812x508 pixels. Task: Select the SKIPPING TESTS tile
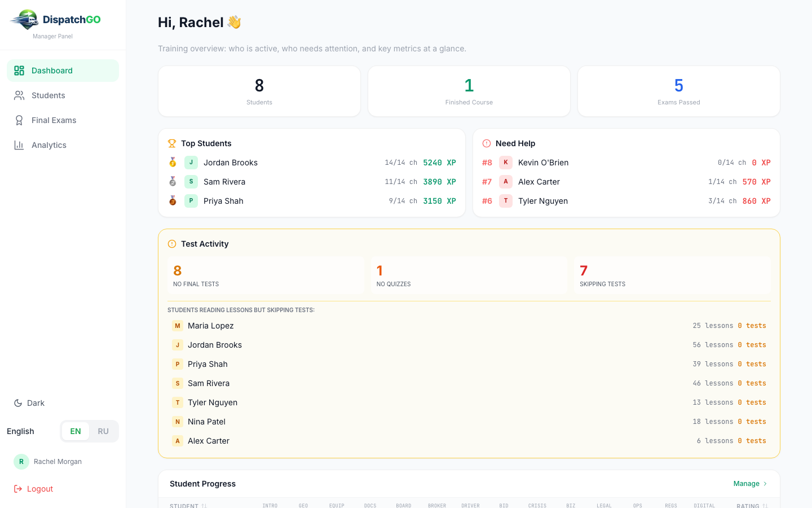tap(672, 275)
